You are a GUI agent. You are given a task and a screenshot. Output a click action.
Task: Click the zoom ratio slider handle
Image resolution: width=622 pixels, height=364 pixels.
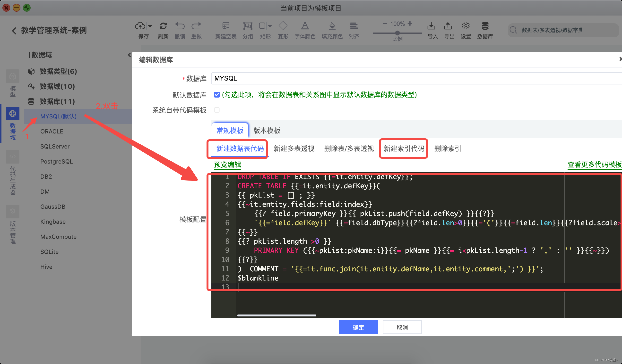click(397, 33)
